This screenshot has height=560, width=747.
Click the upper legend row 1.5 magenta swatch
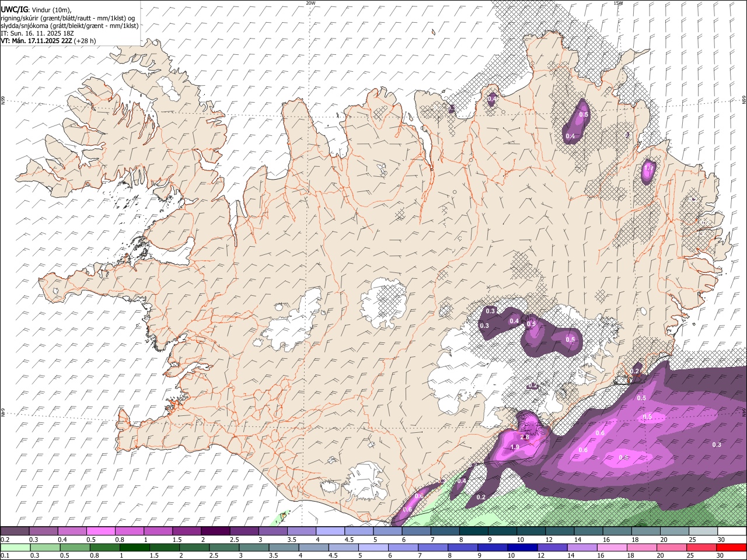(187, 531)
